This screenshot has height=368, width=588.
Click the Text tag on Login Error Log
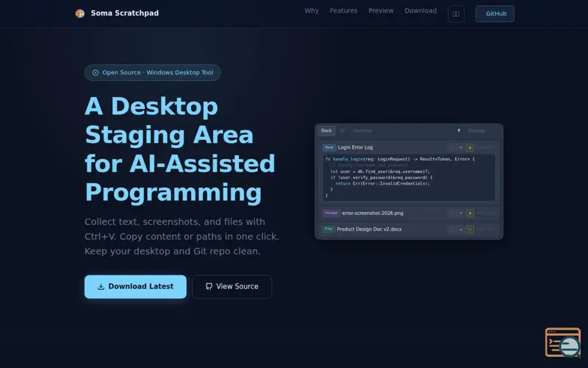coord(329,148)
